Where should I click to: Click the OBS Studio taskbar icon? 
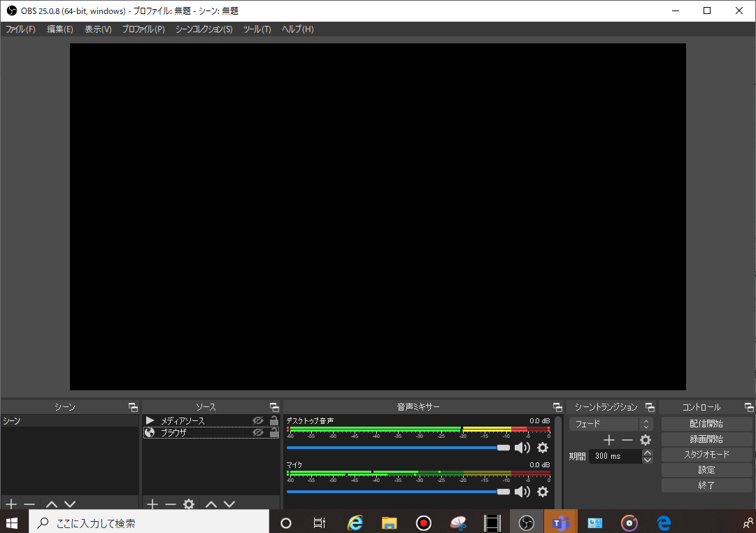(527, 523)
